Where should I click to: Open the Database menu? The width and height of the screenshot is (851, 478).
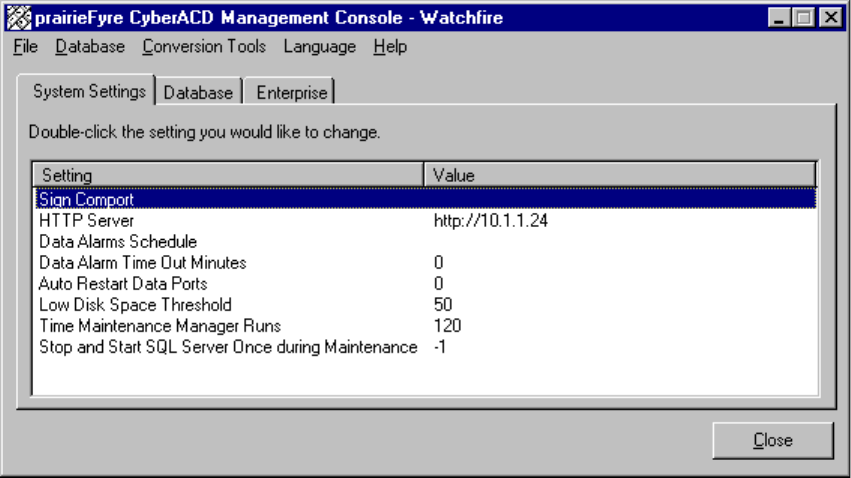pyautogui.click(x=90, y=47)
